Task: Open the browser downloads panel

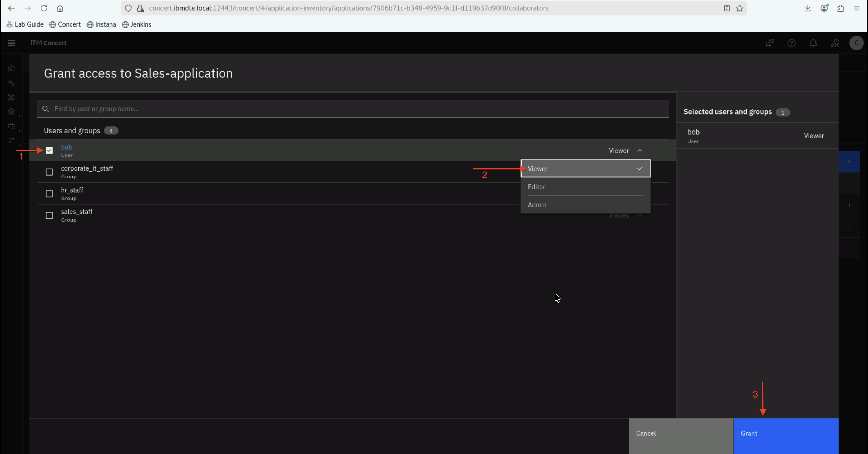Action: click(x=808, y=8)
